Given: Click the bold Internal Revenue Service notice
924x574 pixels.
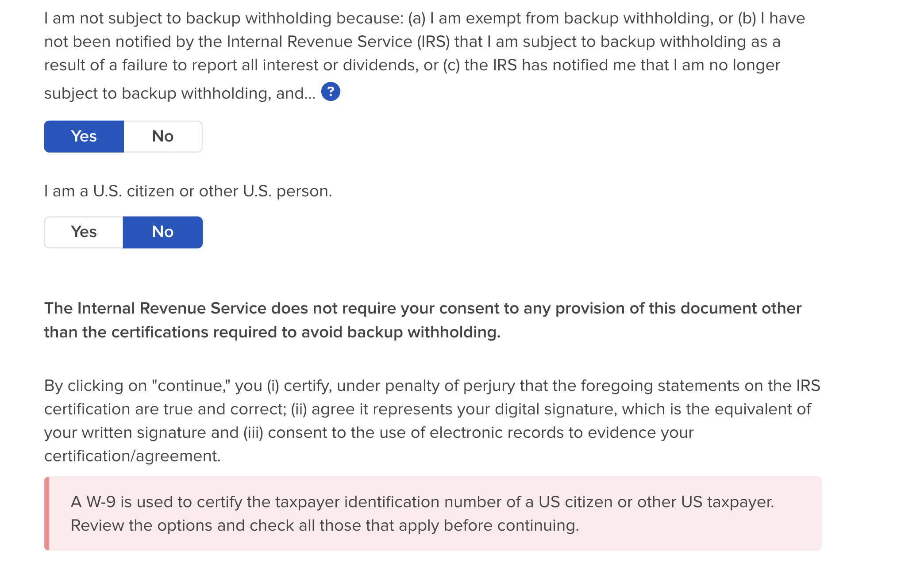Looking at the screenshot, I should [423, 308].
